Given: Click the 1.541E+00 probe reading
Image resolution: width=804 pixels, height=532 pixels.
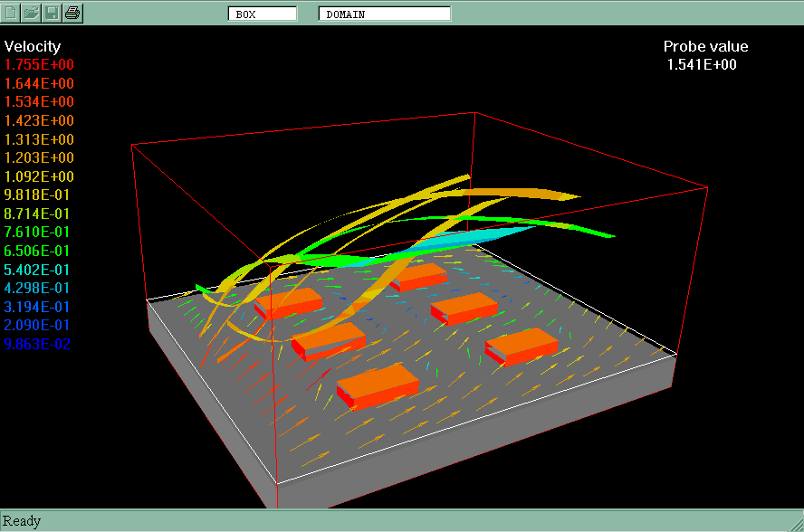Looking at the screenshot, I should tap(702, 64).
